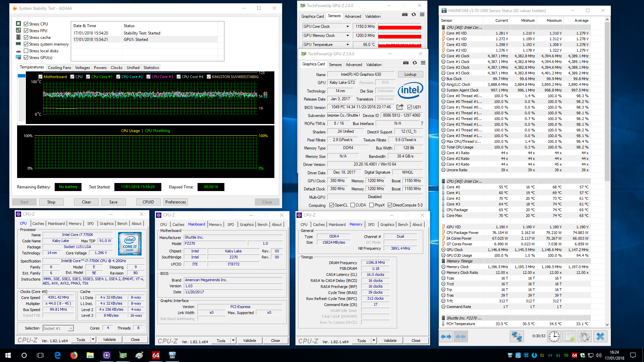Click HWiNFO expand columns arrows icon

coord(446,337)
